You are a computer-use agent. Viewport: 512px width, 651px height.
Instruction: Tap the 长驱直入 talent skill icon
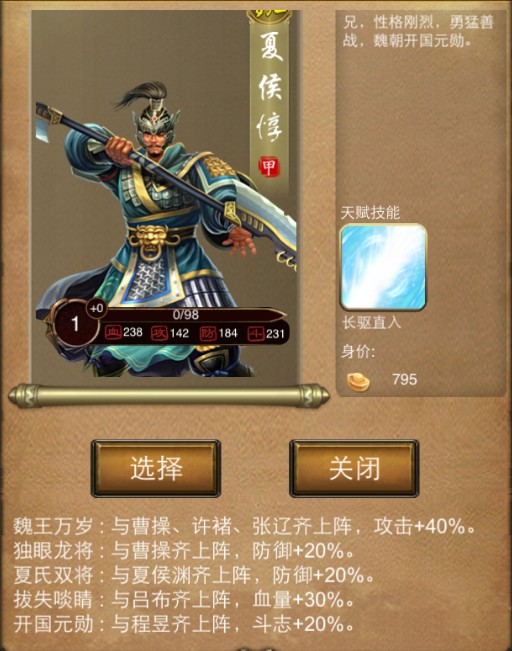[x=383, y=267]
